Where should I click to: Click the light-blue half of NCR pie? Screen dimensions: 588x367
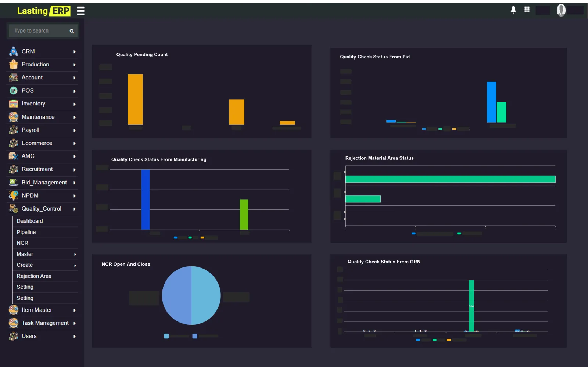[x=206, y=295]
